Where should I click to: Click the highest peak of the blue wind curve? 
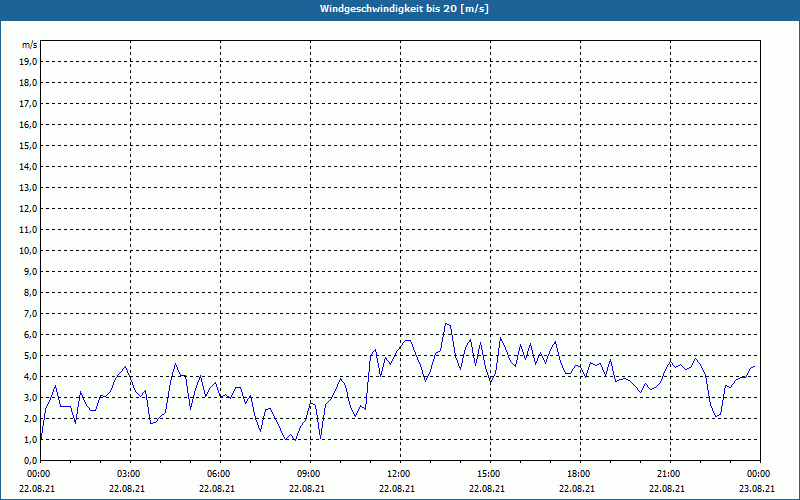click(x=446, y=323)
